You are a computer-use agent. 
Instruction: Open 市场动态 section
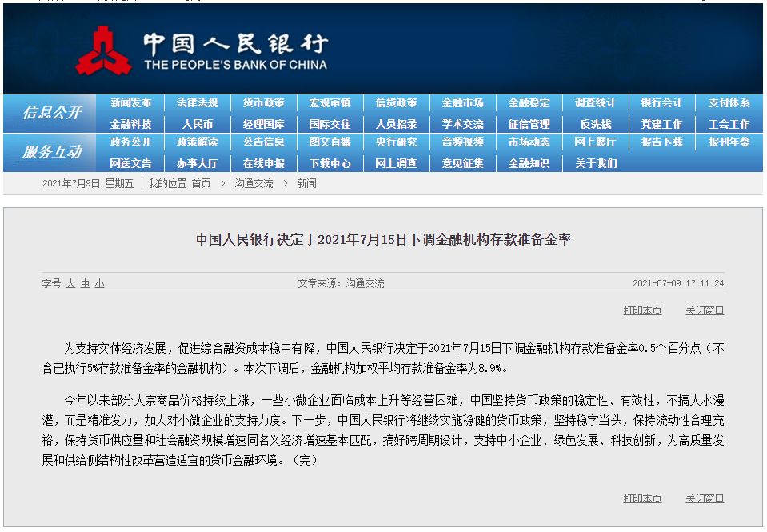point(529,142)
